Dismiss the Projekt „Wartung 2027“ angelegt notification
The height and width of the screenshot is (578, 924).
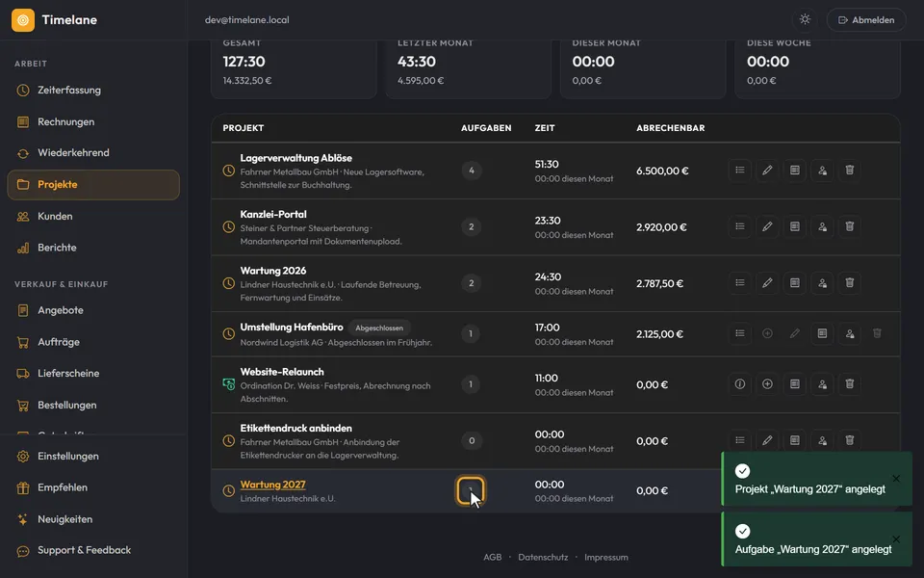pos(896,479)
